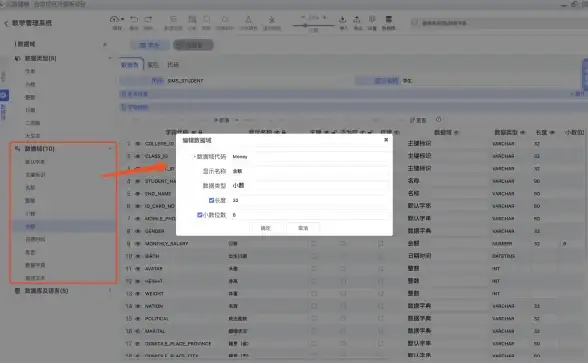The height and width of the screenshot is (363, 588).
Task: Click eye icon beside 数据类型 column header
Action: (x=523, y=132)
